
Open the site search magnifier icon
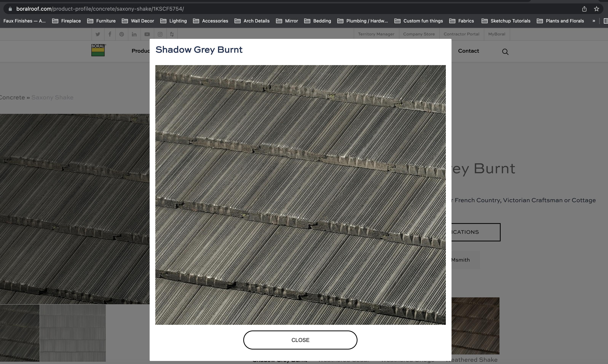pyautogui.click(x=505, y=52)
